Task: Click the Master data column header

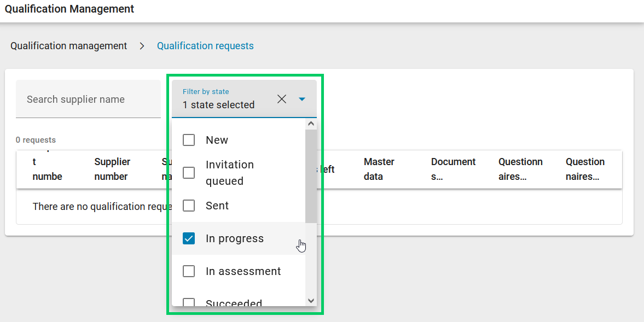Action: click(x=379, y=169)
